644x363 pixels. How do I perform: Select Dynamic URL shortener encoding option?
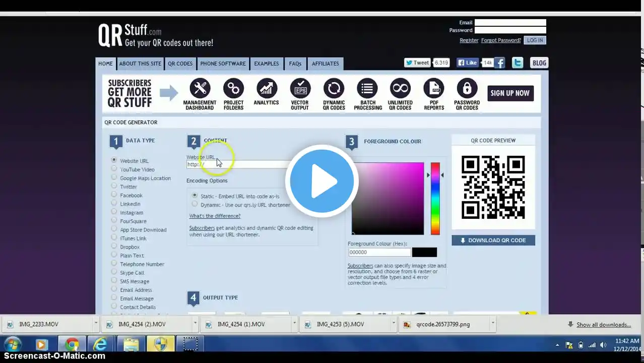pyautogui.click(x=195, y=204)
